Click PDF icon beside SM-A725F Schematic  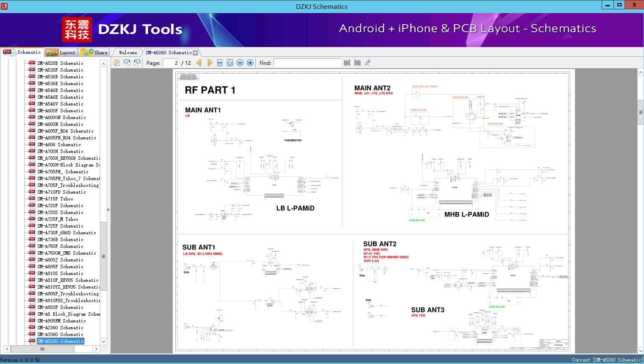pos(32,225)
